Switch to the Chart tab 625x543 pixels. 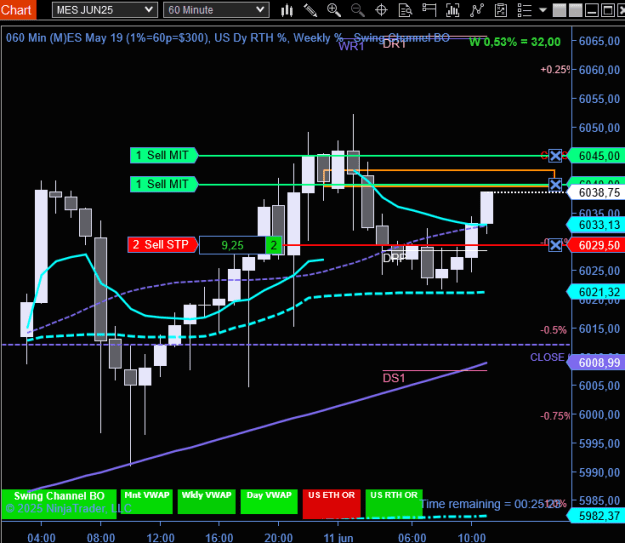pyautogui.click(x=18, y=10)
